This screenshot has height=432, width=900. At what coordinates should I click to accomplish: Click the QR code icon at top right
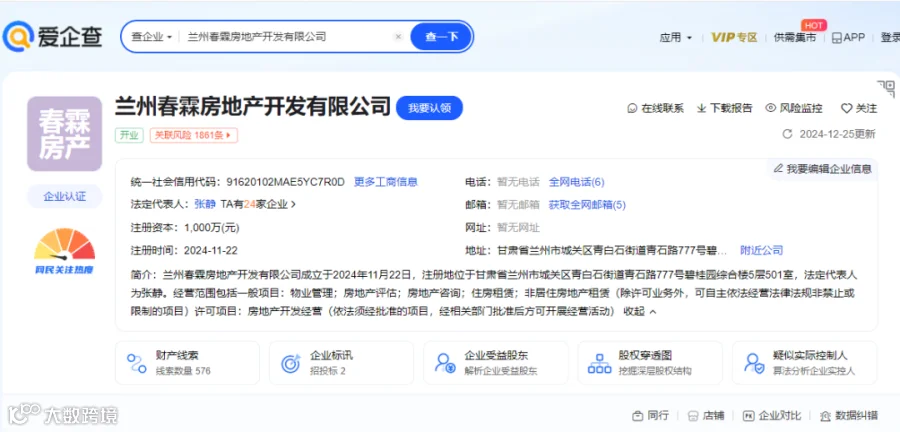(886, 89)
